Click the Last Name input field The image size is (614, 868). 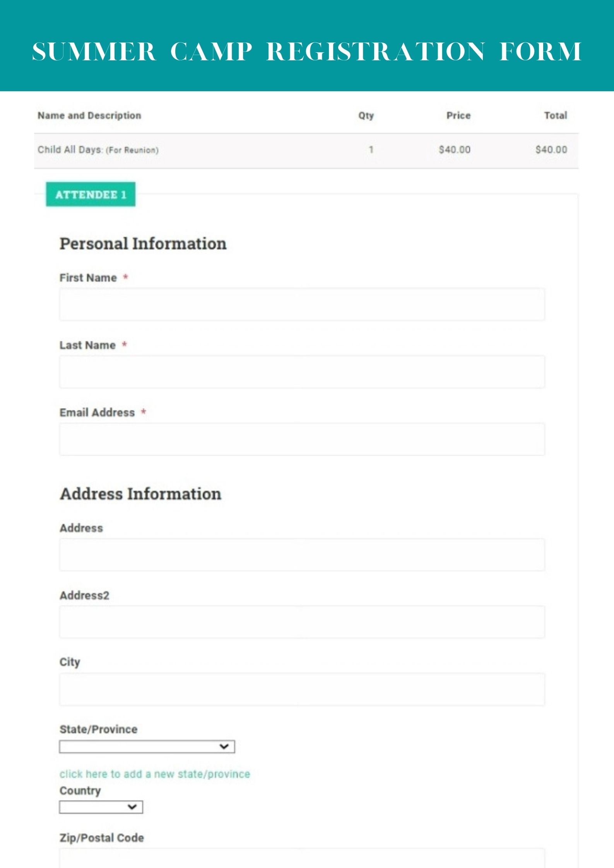302,372
